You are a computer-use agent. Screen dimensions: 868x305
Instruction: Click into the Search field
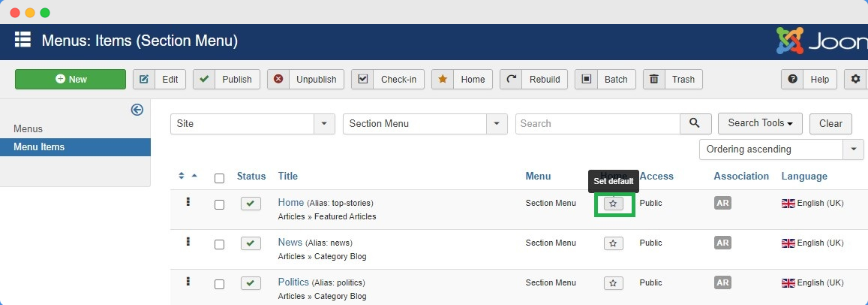pyautogui.click(x=597, y=124)
